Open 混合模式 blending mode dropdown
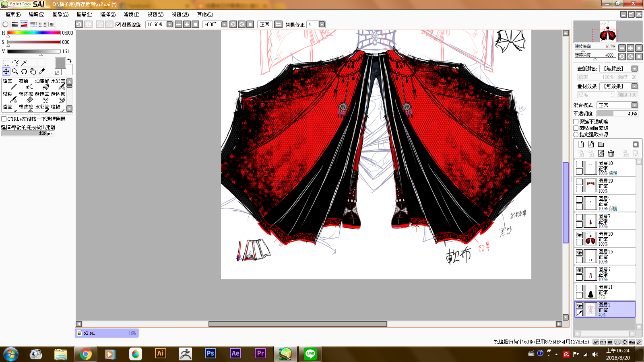The width and height of the screenshot is (644, 362). [634, 105]
